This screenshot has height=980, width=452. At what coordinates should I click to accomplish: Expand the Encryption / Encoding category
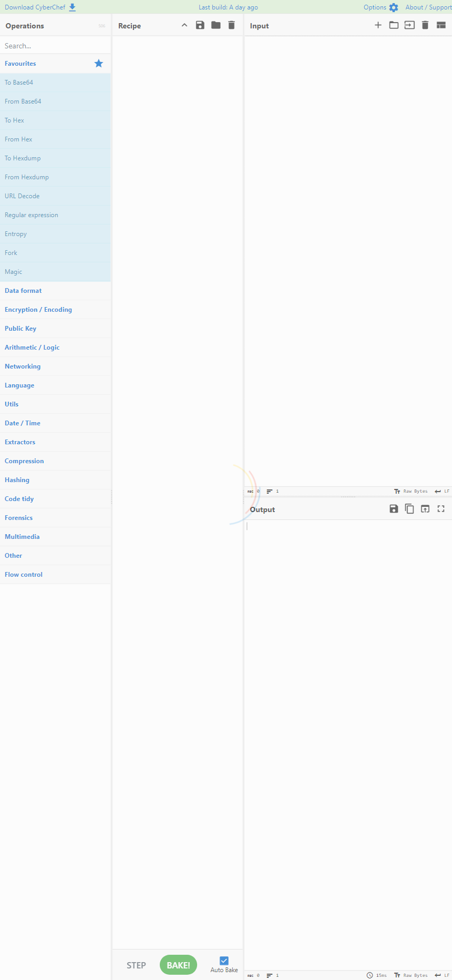tap(55, 310)
